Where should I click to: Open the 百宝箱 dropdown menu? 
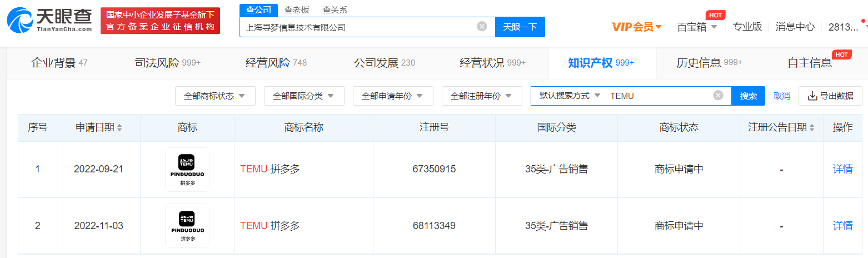[x=697, y=27]
